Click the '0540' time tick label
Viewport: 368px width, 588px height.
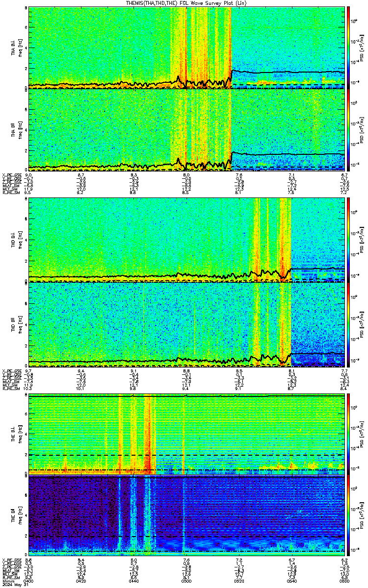(x=291, y=581)
